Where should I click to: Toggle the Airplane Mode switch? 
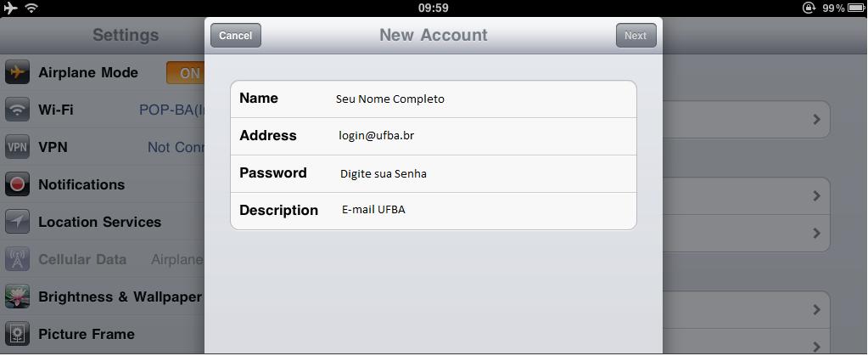(x=186, y=73)
